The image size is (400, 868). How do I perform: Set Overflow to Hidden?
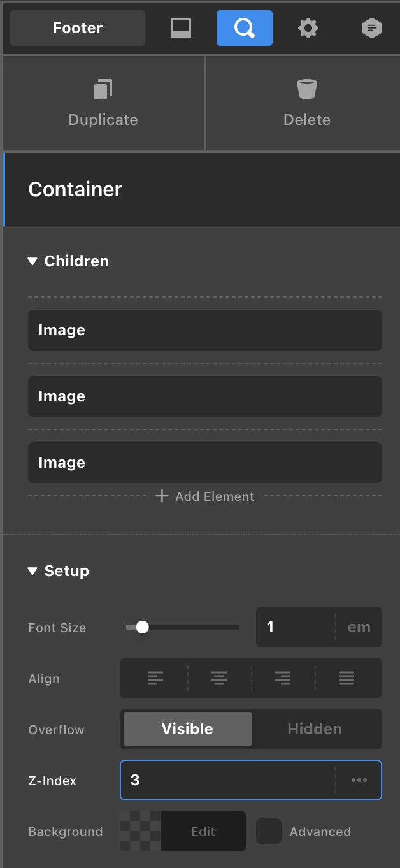pyautogui.click(x=315, y=729)
